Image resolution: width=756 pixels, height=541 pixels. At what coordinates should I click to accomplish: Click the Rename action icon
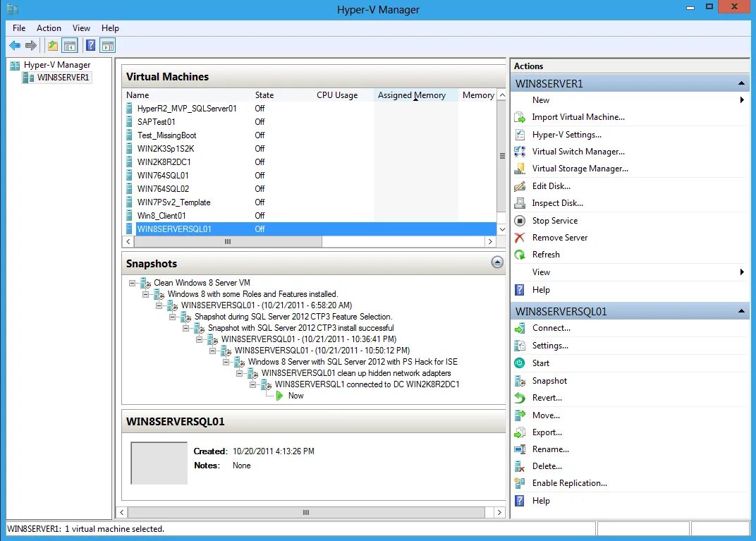520,449
